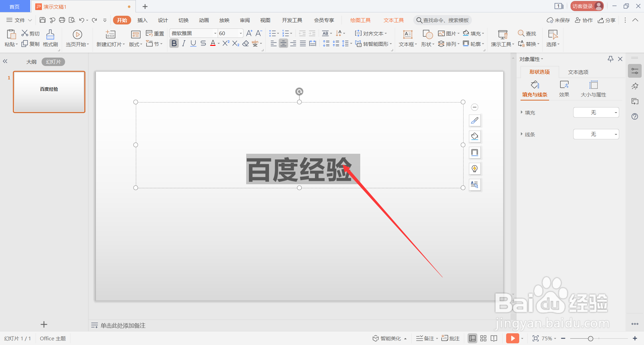Apply superscript to the text
This screenshot has height=345, width=644.
coord(225,43)
